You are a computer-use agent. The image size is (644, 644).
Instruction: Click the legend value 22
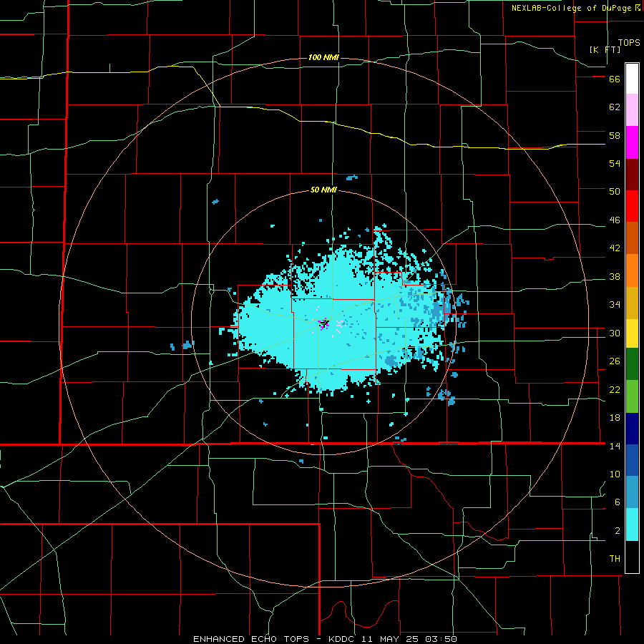tap(615, 389)
